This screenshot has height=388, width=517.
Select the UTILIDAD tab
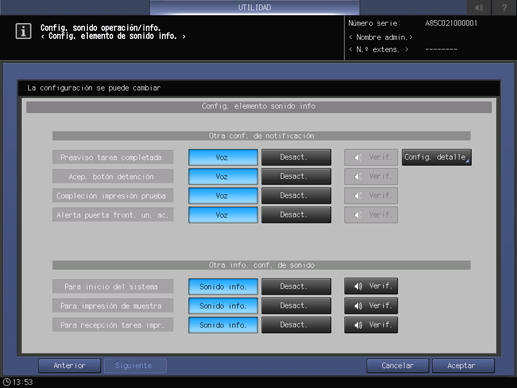point(255,7)
